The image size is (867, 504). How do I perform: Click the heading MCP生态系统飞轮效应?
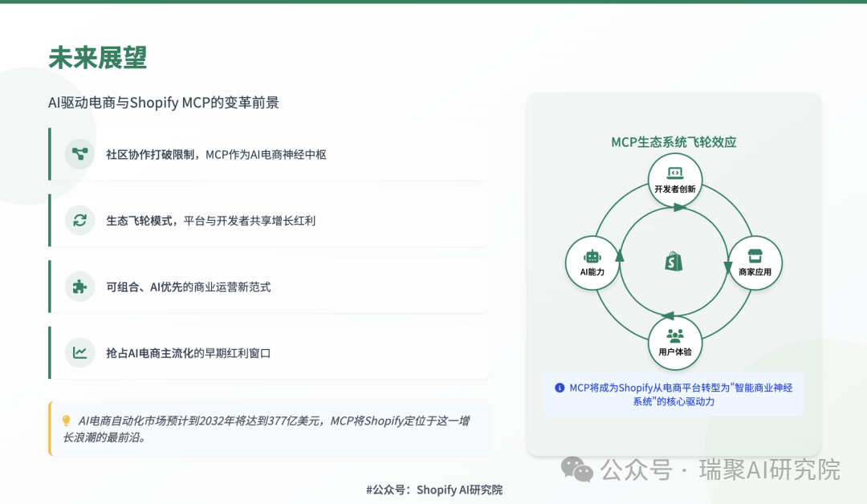point(674,142)
